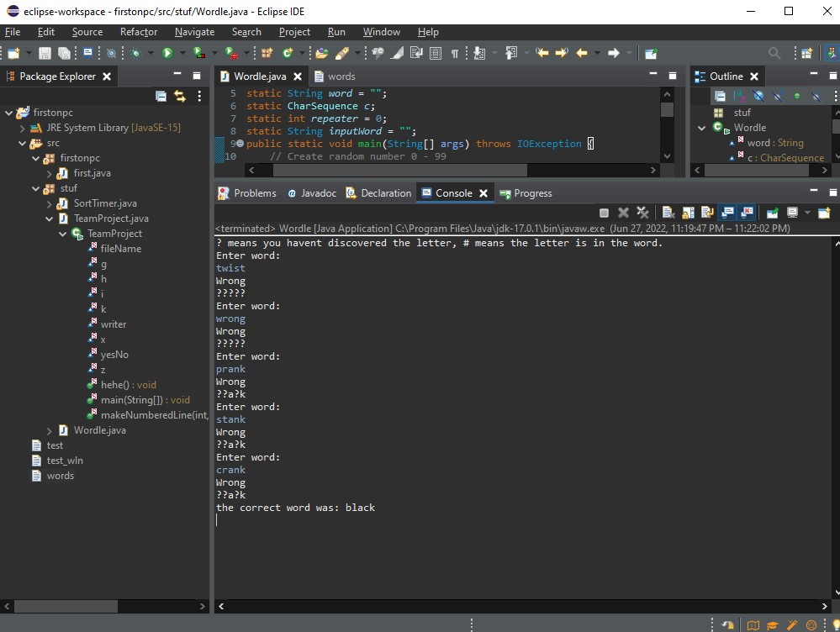Viewport: 840px width, 632px height.
Task: Open the Refactor menu
Action: (x=139, y=32)
